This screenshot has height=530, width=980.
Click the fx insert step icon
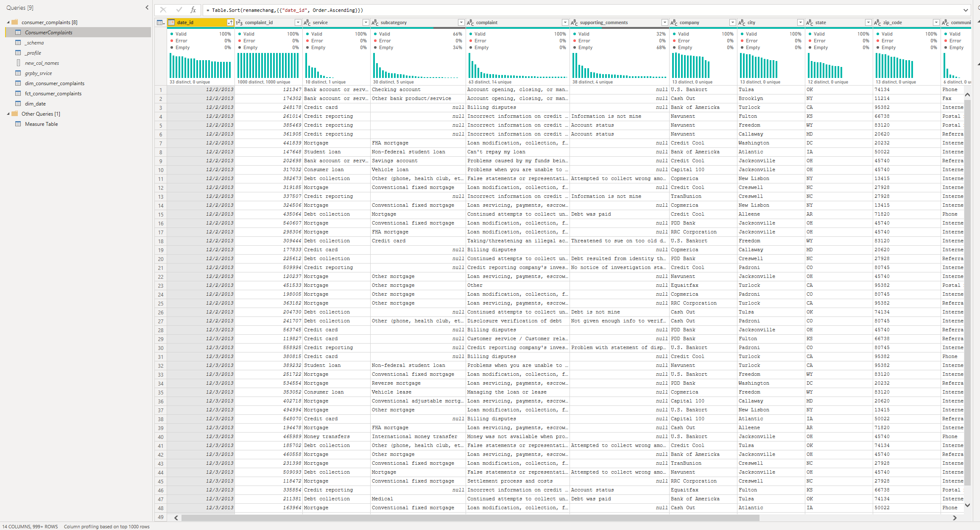click(x=193, y=10)
